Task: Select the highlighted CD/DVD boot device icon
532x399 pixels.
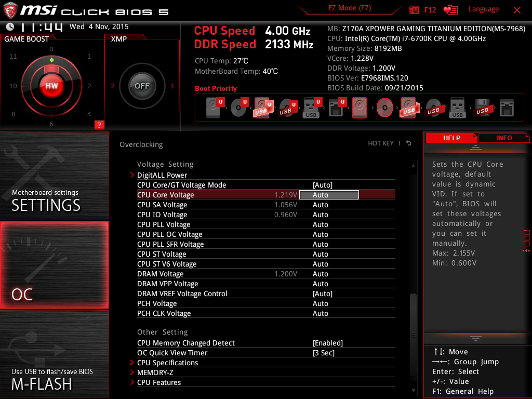Action: [384, 108]
